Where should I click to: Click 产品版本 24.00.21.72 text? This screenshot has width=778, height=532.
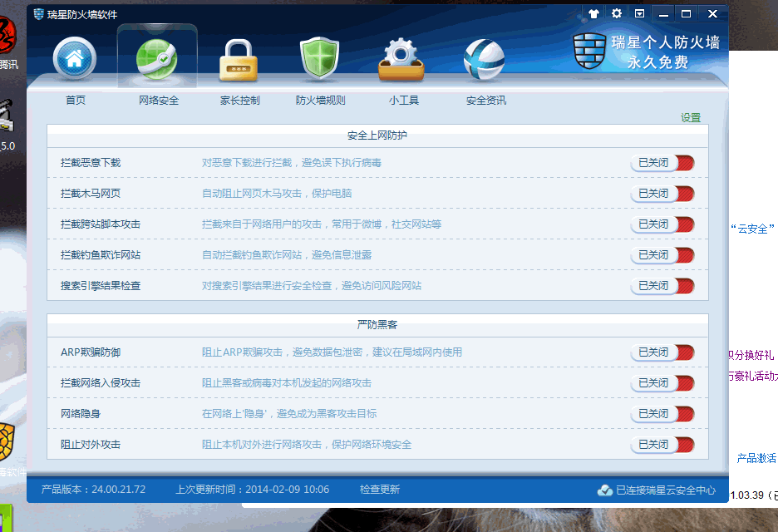93,490
